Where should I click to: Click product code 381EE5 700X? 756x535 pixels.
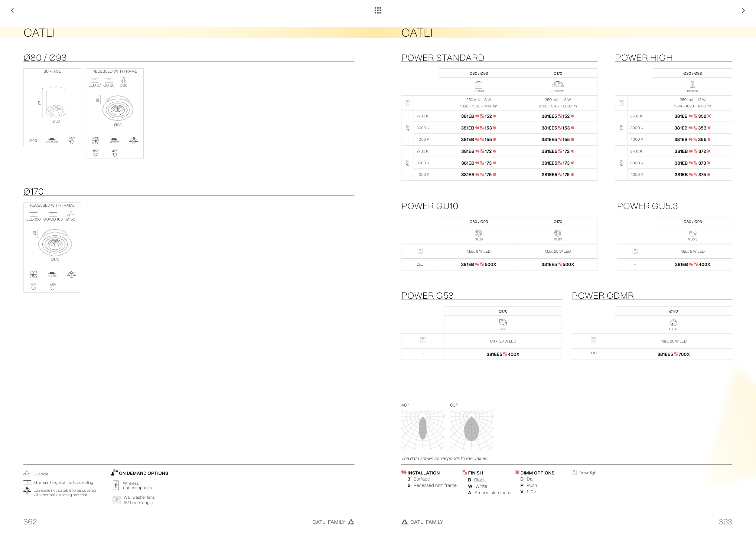673,354
